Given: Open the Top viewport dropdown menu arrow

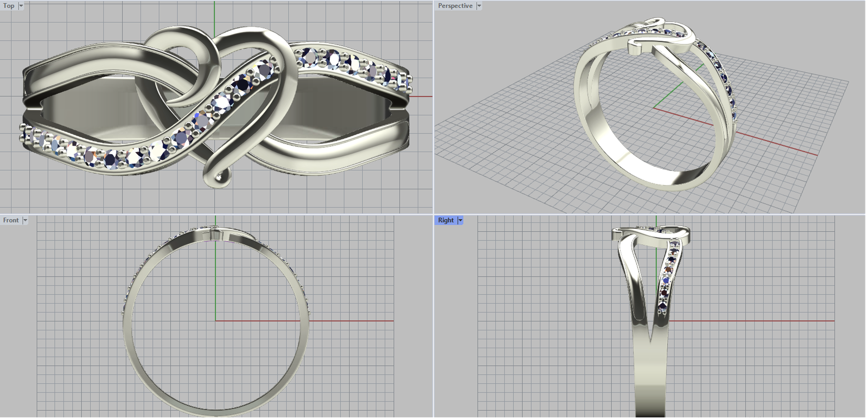Looking at the screenshot, I should [x=21, y=6].
